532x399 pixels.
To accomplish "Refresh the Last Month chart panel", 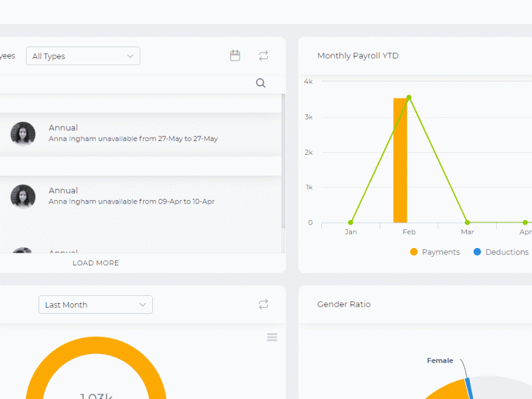I will tap(263, 305).
